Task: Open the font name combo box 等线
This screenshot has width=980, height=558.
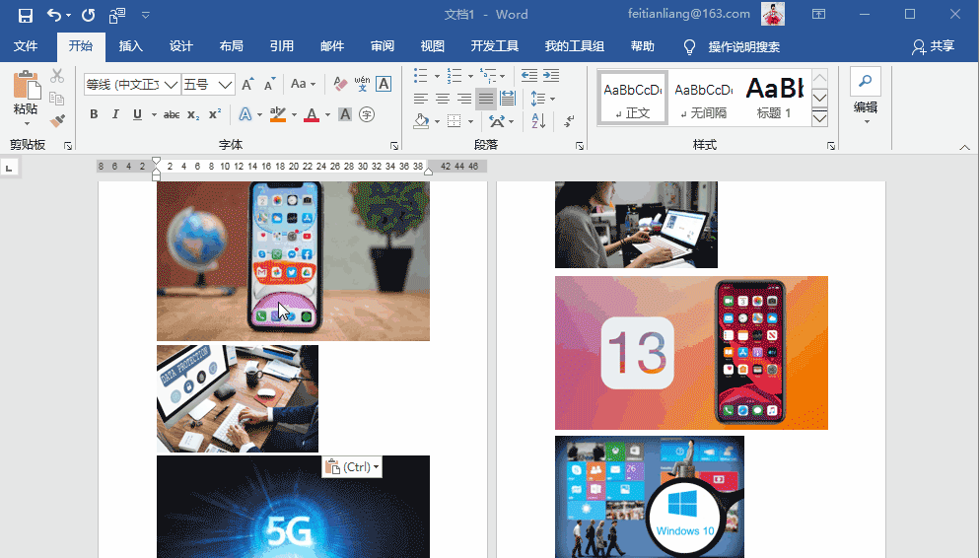Action: click(132, 85)
